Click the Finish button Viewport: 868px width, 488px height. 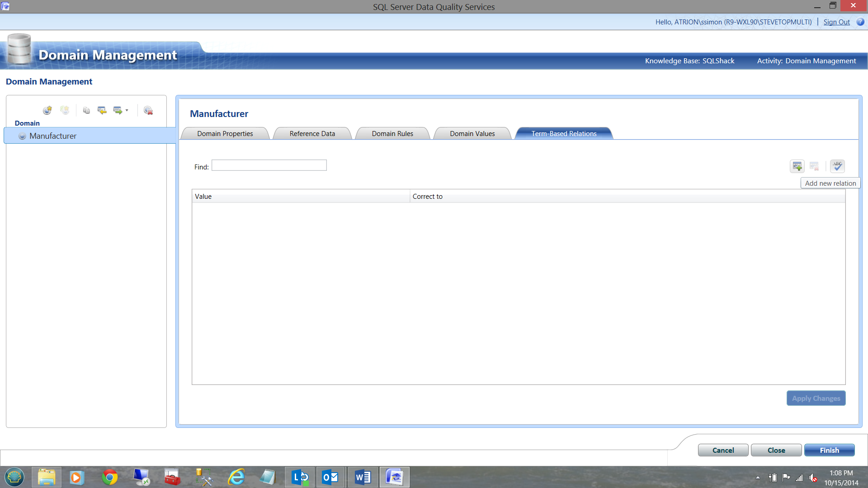point(829,450)
